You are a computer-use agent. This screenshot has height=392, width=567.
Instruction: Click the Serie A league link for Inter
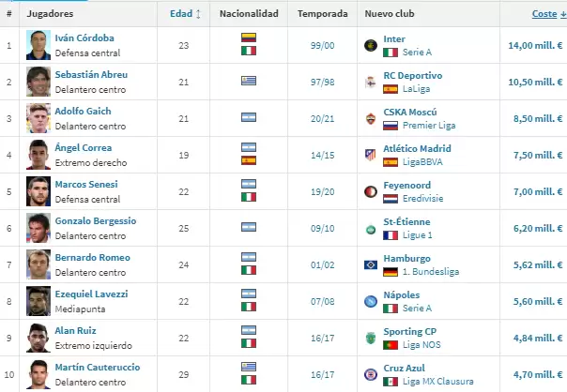[418, 52]
